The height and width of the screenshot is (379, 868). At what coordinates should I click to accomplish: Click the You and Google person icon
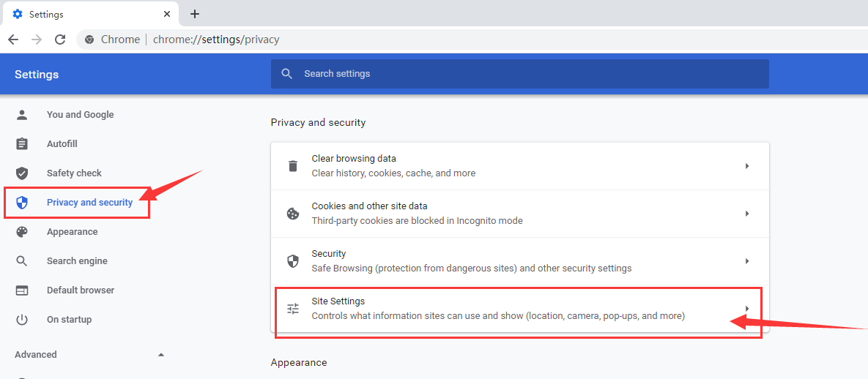[21, 115]
